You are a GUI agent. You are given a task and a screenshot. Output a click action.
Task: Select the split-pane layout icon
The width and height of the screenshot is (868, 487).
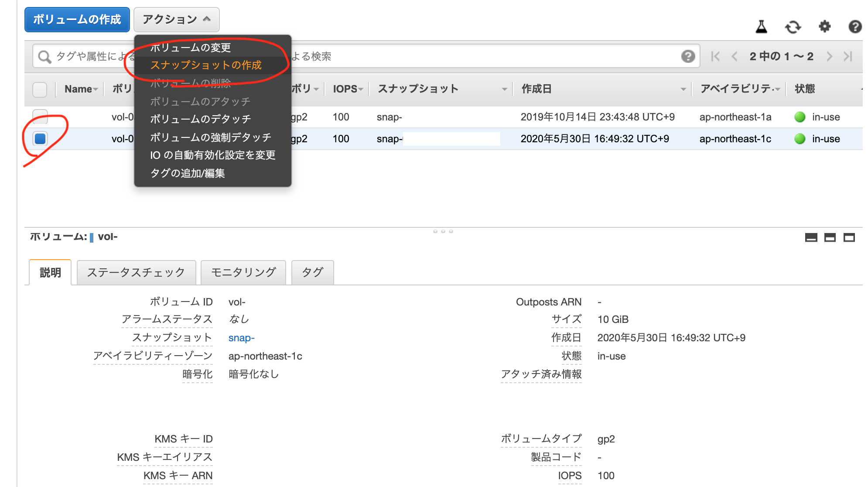(x=830, y=238)
